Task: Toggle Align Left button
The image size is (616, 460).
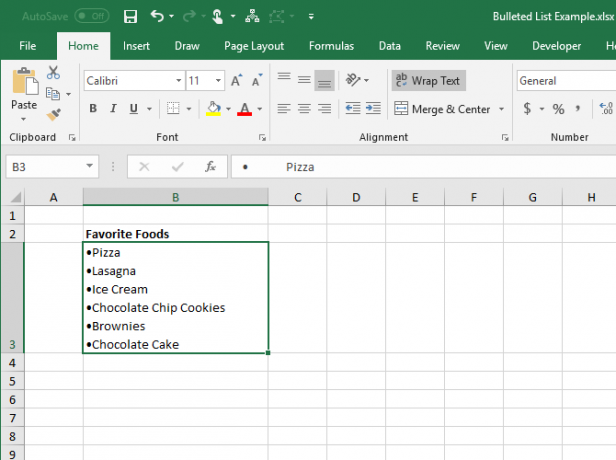Action: [x=284, y=108]
